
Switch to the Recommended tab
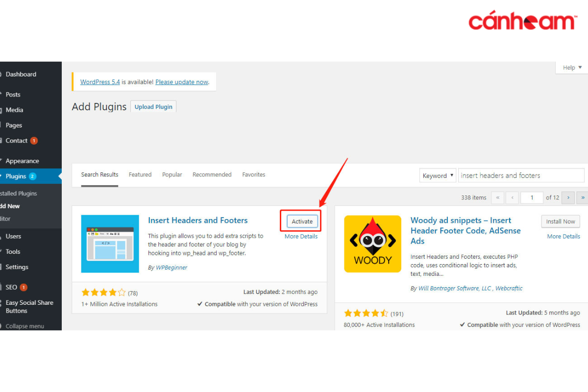pos(212,175)
